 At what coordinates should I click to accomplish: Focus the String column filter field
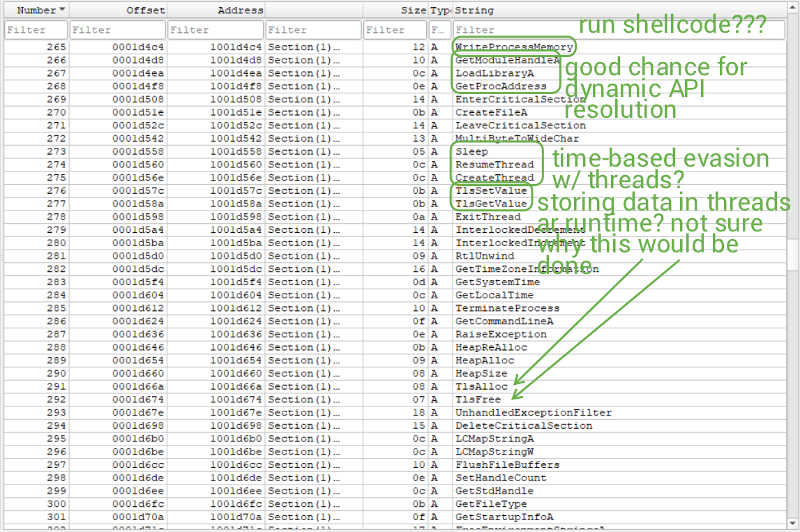tap(513, 30)
